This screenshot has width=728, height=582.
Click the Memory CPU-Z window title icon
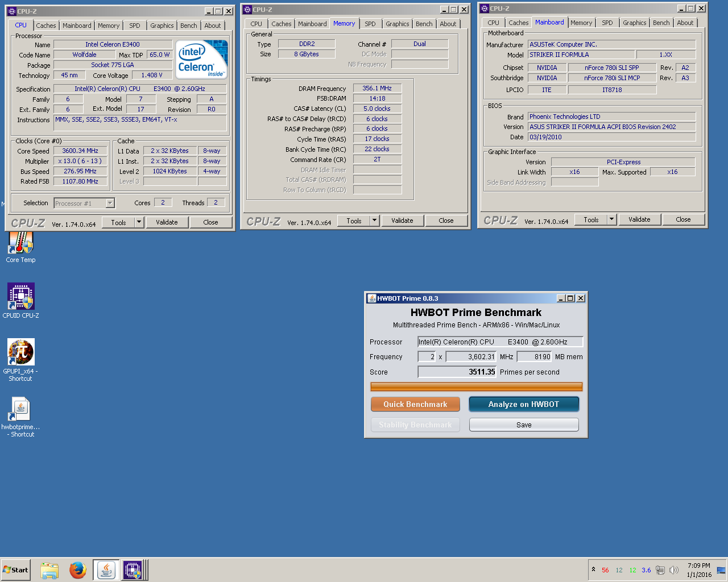pos(247,10)
